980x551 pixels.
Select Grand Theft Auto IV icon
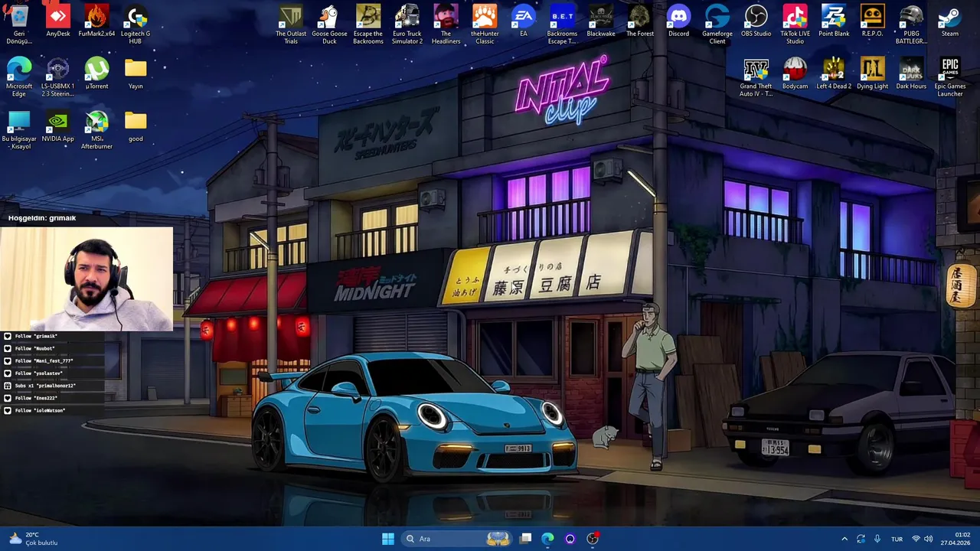756,77
